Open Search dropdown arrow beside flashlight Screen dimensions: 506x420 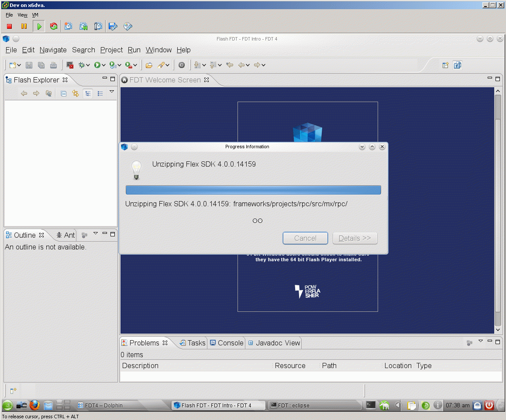(167, 65)
